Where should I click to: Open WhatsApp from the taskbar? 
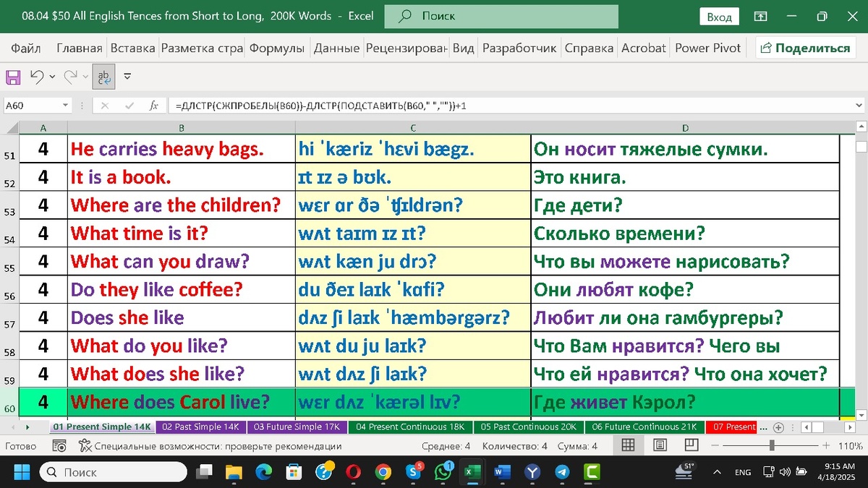coord(443,472)
